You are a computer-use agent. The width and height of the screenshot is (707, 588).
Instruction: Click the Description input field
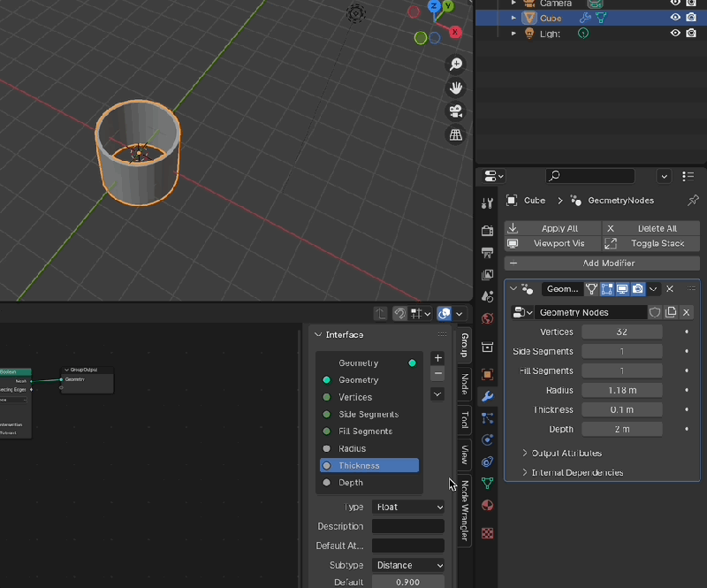point(407,526)
